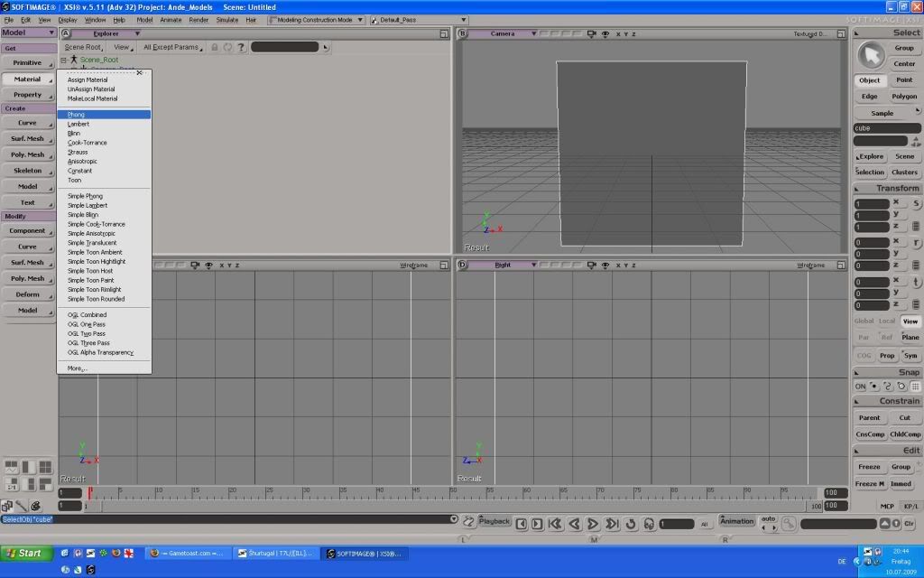This screenshot has width=924, height=578.
Task: Choose Assign Material menu entry
Action: [x=105, y=79]
